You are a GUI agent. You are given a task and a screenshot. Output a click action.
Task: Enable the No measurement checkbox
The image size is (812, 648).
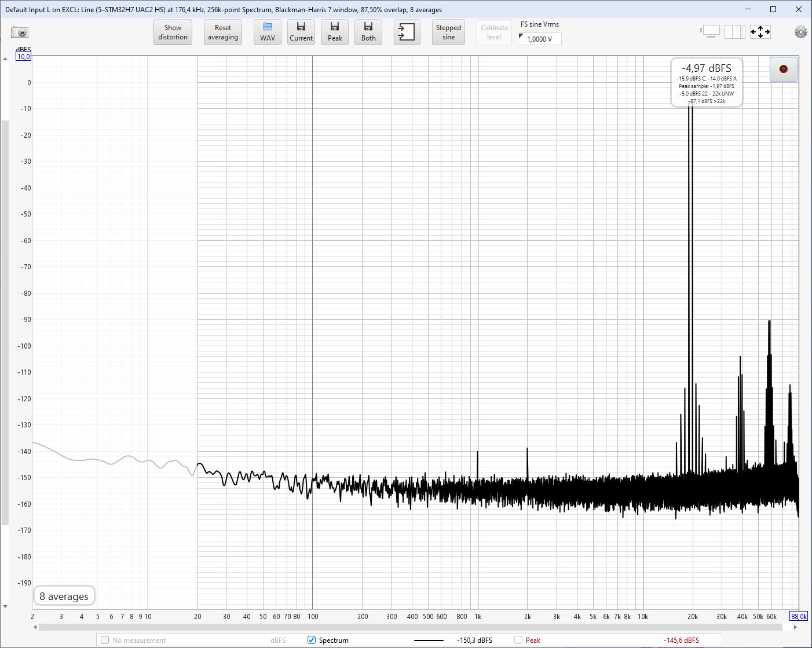click(x=105, y=640)
